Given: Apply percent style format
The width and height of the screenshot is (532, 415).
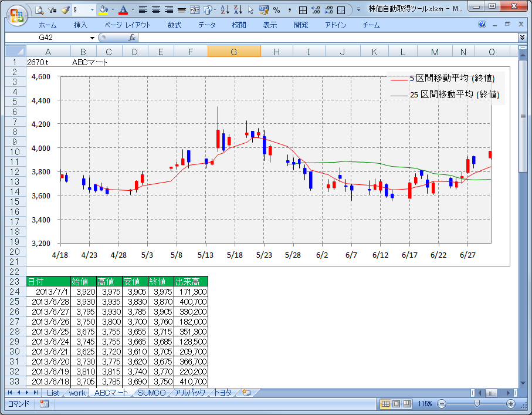Looking at the screenshot, I should point(276,10).
